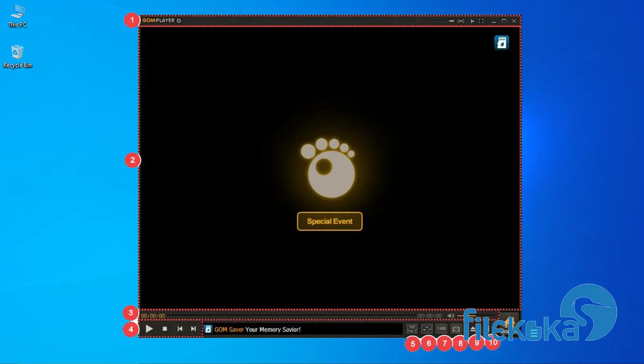644x364 pixels.
Task: Open the 360-degree video mode button
Action: point(412,328)
